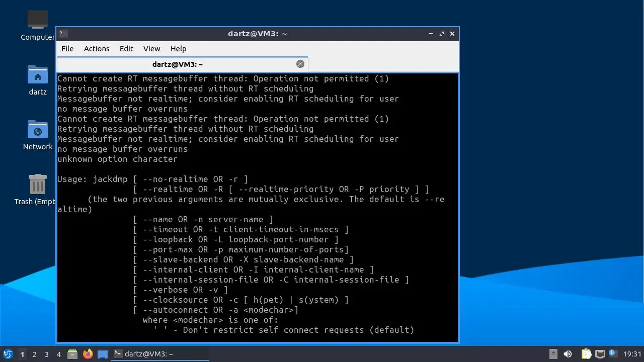Click "Don't restrict self connect requests" line
Screen dimensions: 644x362
(x=283, y=330)
